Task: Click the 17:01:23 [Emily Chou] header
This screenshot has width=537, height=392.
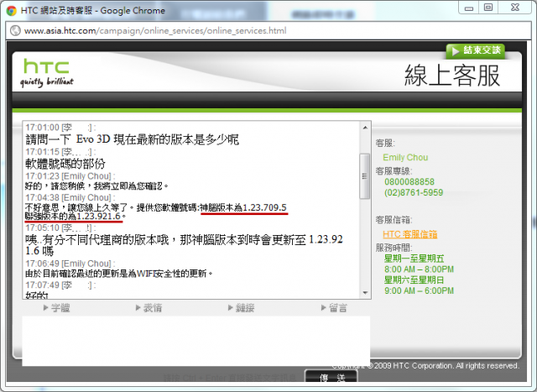Action: (70, 176)
